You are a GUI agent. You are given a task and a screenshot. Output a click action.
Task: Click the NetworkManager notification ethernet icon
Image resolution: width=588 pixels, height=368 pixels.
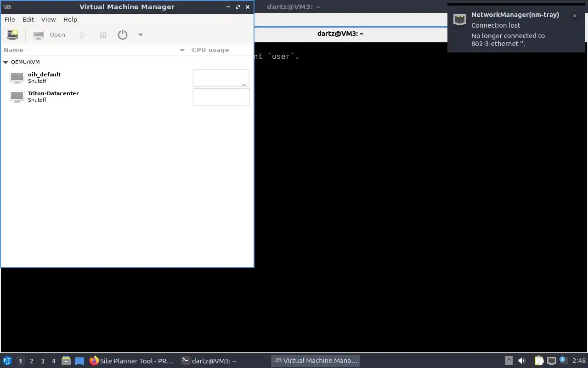[460, 19]
